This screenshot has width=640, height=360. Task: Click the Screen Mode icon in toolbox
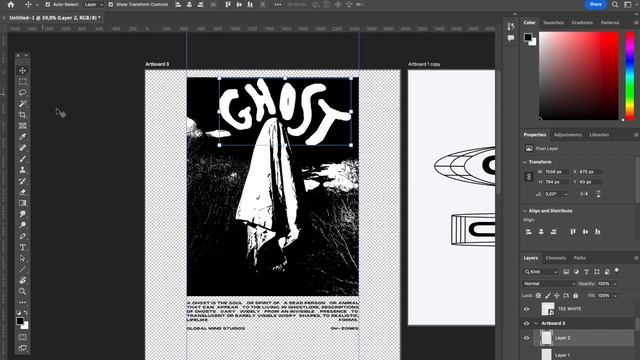click(x=22, y=348)
